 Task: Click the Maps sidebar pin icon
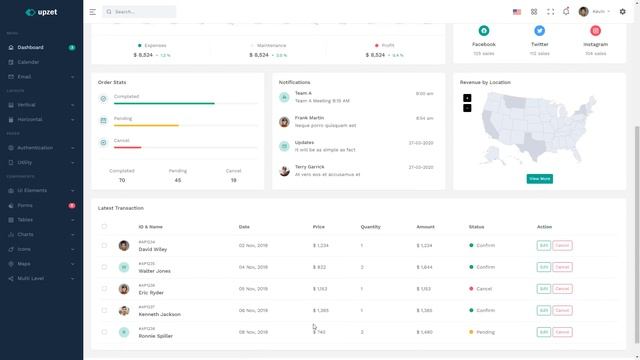coord(11,264)
